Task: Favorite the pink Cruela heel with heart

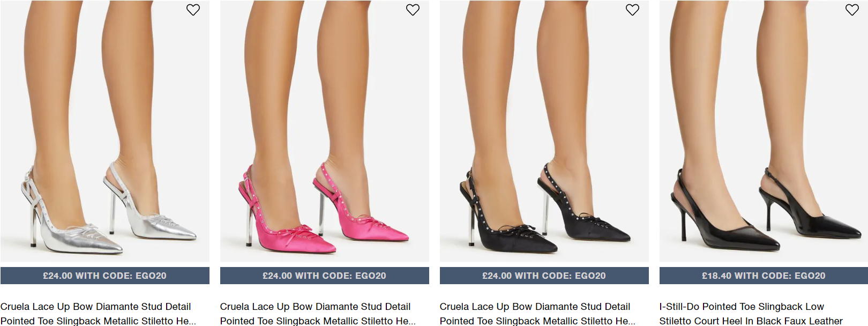Action: (x=413, y=10)
